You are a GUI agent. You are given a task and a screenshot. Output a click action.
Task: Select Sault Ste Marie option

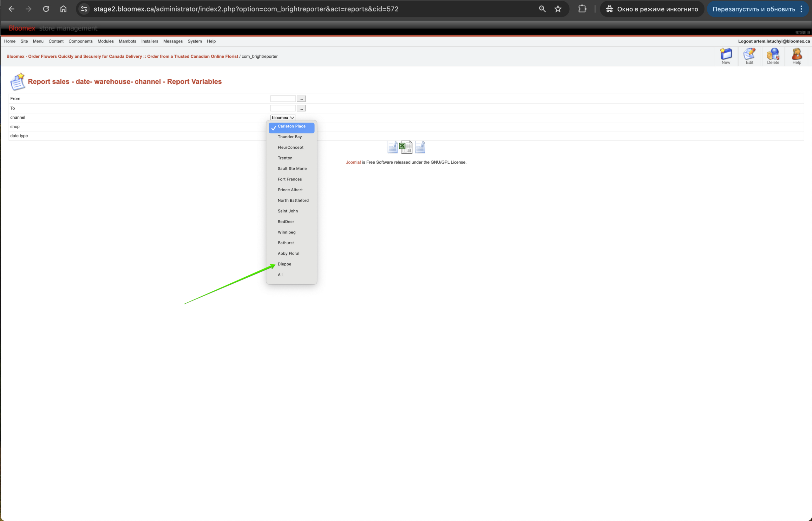(291, 169)
